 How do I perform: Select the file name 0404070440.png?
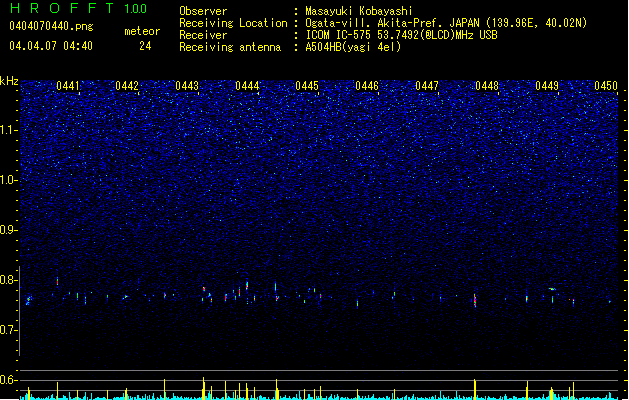51,26
